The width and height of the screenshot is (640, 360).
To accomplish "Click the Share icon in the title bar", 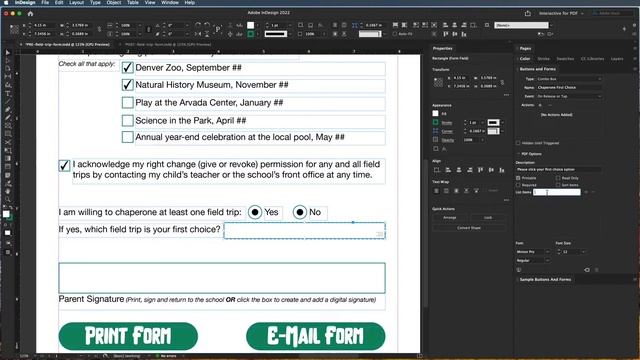I will 527,13.
